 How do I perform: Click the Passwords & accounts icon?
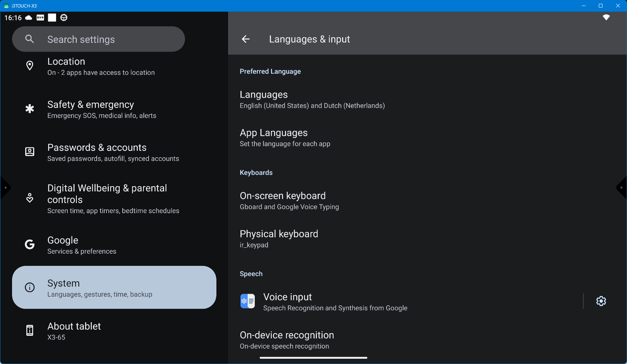point(30,152)
